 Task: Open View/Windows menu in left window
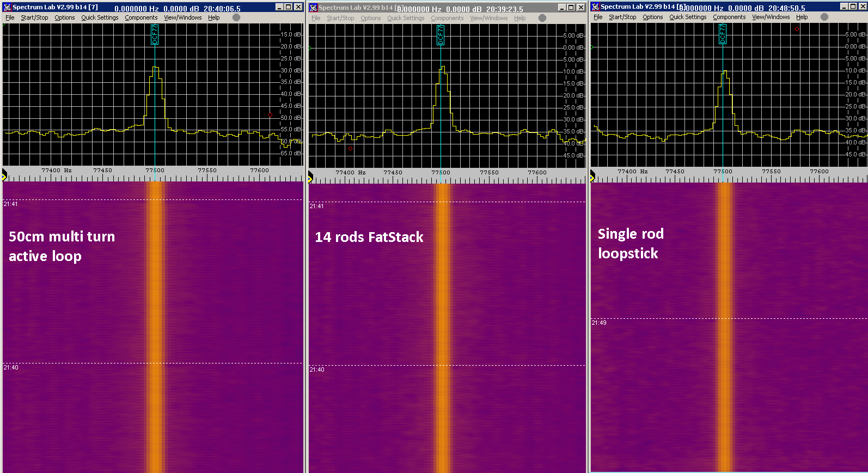click(182, 17)
